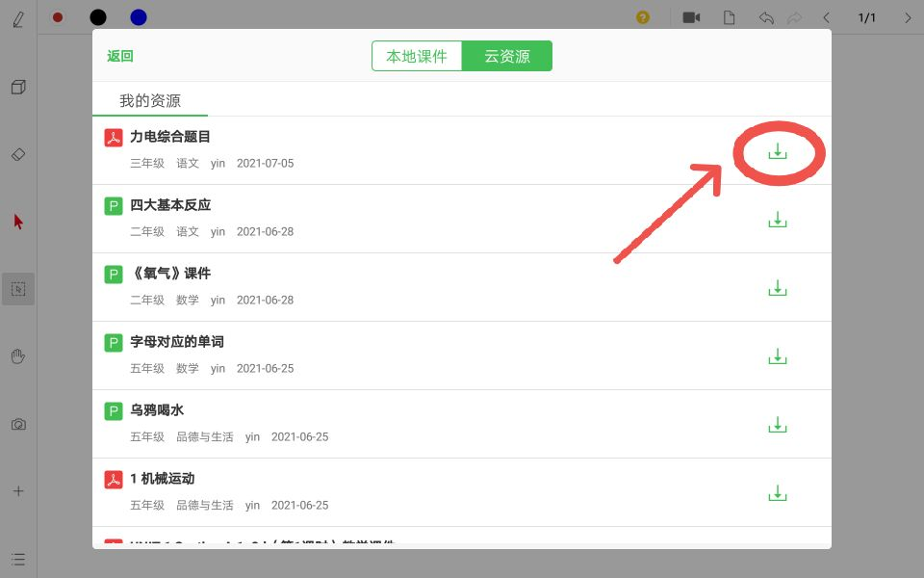Go to previous page arrow
Viewport: 924px width, 578px height.
[826, 17]
